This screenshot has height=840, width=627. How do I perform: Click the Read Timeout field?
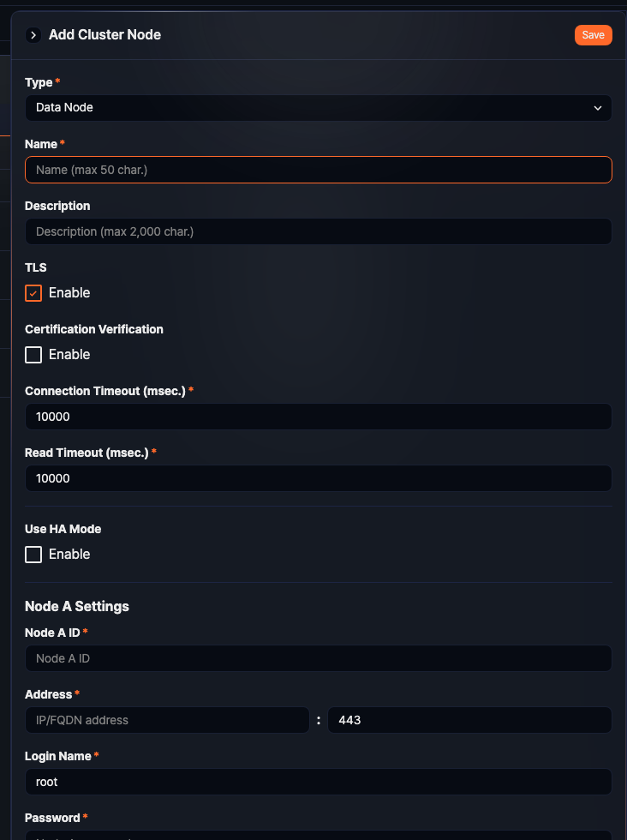(x=318, y=478)
